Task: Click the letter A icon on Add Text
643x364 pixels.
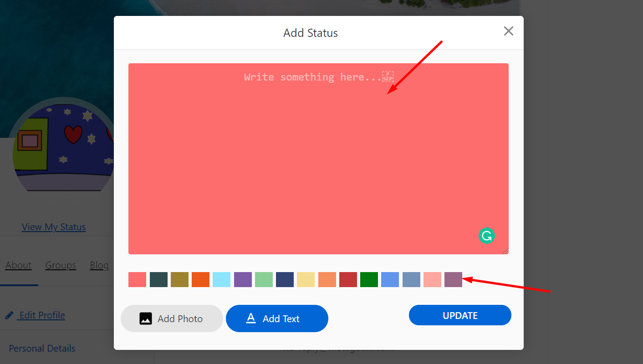Action: [251, 318]
